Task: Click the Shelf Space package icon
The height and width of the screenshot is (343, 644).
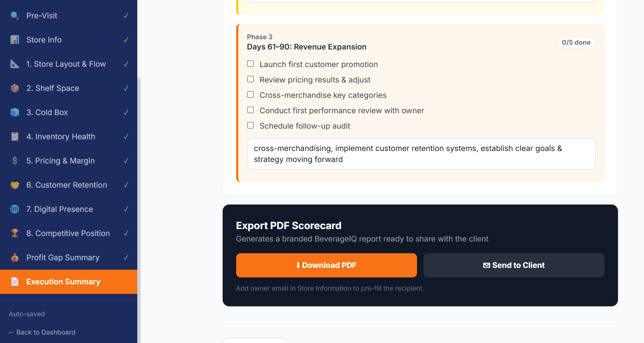Action: (x=15, y=88)
